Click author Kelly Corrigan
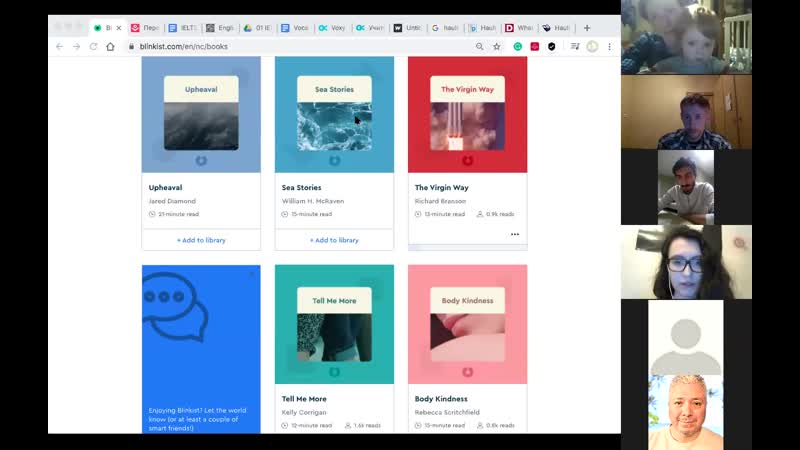The image size is (800, 450). click(x=304, y=412)
